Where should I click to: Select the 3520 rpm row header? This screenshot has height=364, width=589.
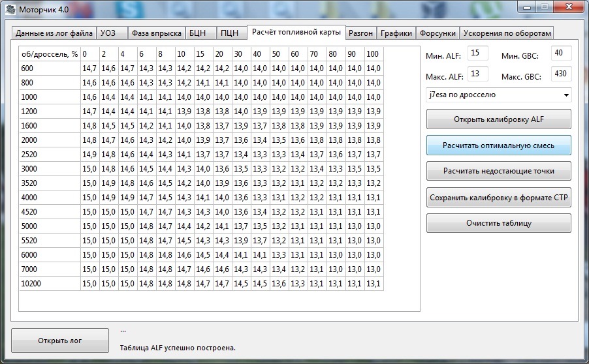pos(50,183)
